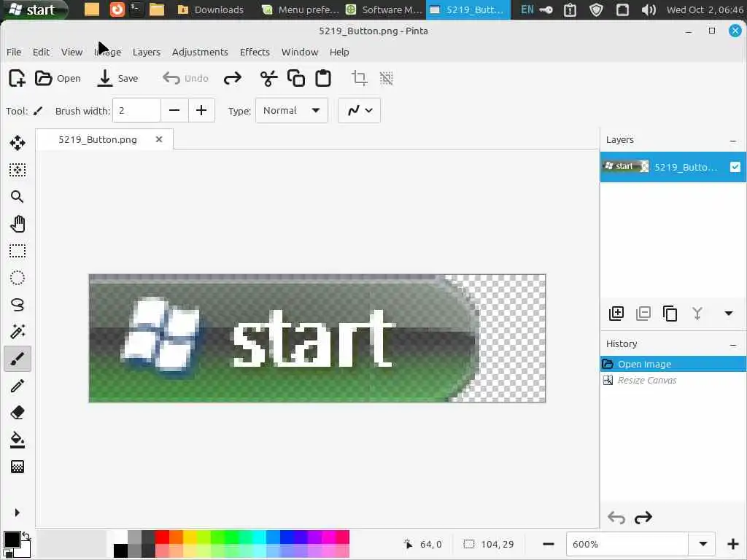
Task: Select the Zoom magnifier tool
Action: click(x=18, y=197)
